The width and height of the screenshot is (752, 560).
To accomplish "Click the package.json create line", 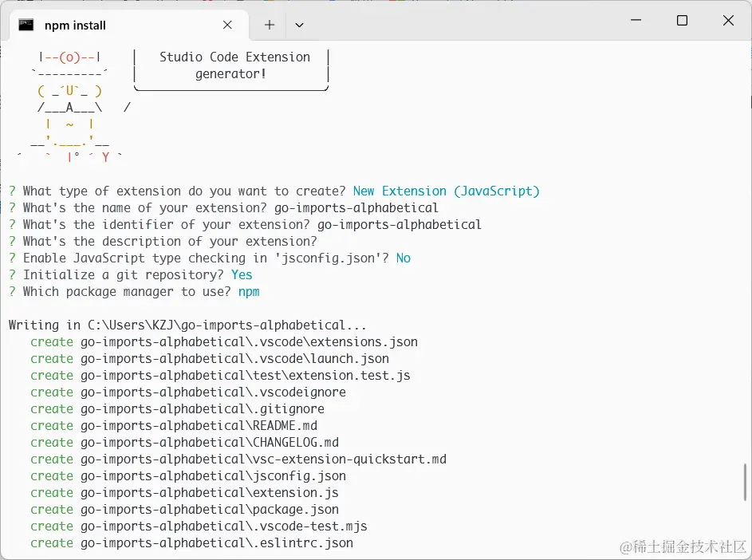I will (185, 510).
